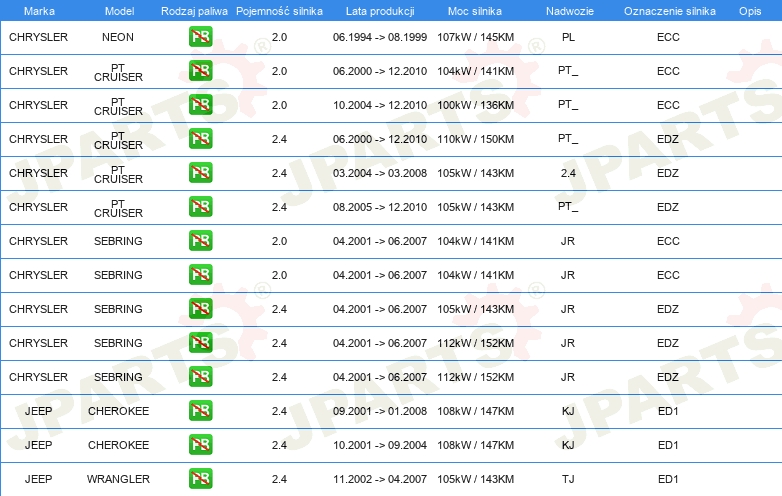Select the KJ body code in the 09.2001 -> 01.2008 row
The image size is (782, 496).
pos(568,411)
